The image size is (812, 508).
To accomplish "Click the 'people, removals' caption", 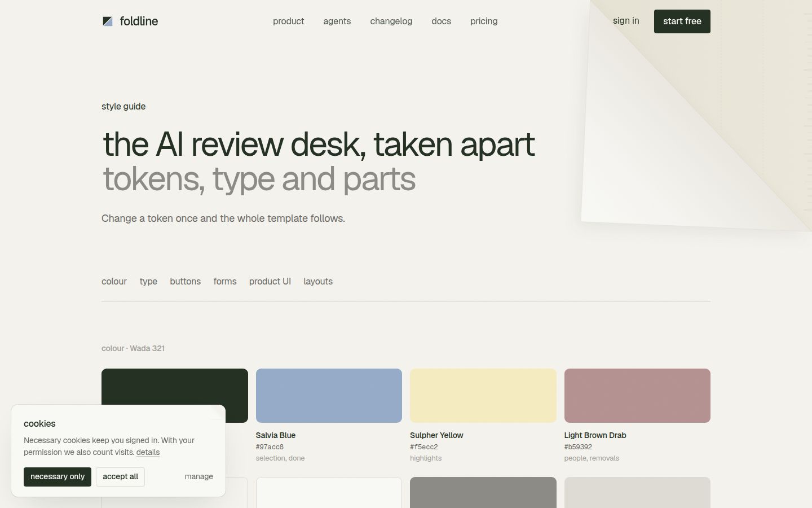I will pos(592,458).
